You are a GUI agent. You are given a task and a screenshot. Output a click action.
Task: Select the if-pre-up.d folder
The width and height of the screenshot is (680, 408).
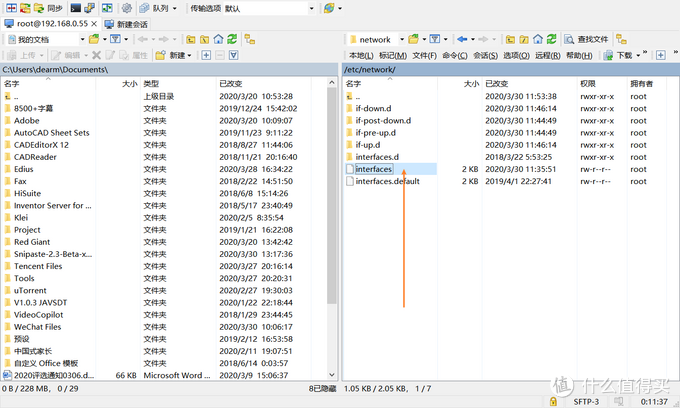[375, 133]
